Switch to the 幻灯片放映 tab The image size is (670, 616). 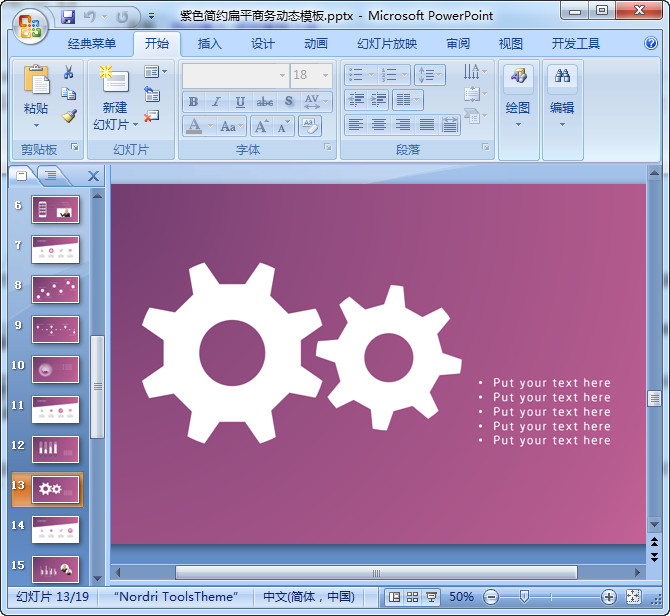[x=387, y=44]
